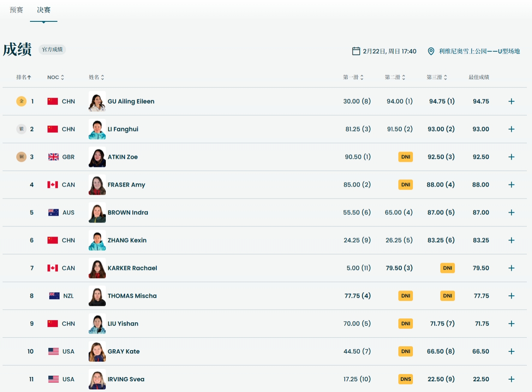Sort by NOC column header

tap(56, 77)
